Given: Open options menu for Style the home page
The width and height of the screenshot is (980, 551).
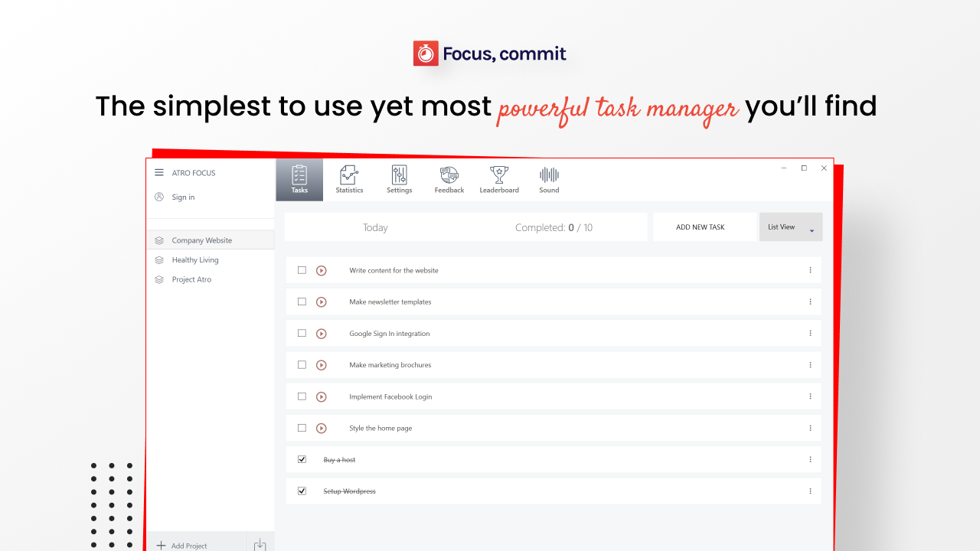Looking at the screenshot, I should [810, 428].
